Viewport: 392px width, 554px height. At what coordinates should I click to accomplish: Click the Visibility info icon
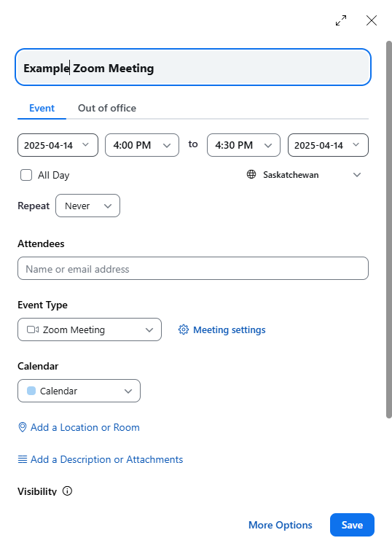pyautogui.click(x=67, y=491)
